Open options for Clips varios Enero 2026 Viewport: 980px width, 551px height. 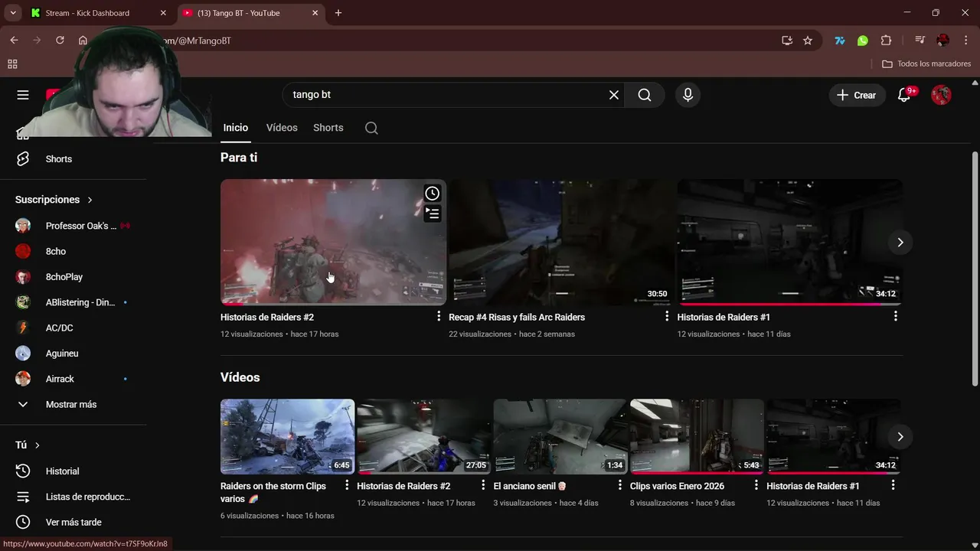coord(756,486)
